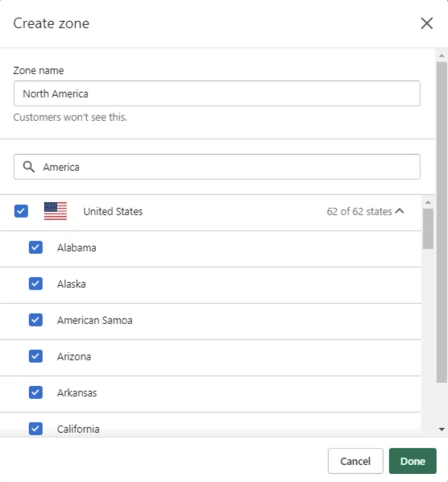Uncheck the United States checkbox
Viewport: 448px width, 482px height.
(21, 211)
